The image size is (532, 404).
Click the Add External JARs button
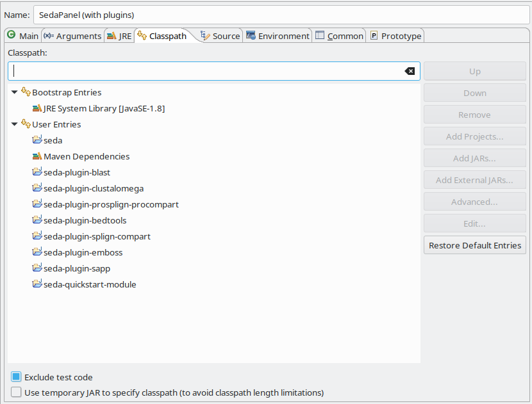(x=474, y=180)
